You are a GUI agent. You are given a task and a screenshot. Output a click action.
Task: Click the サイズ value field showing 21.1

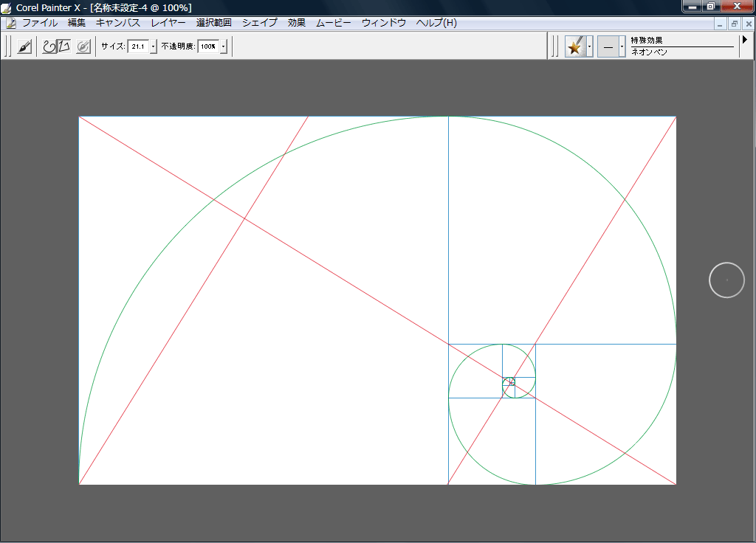tap(138, 46)
